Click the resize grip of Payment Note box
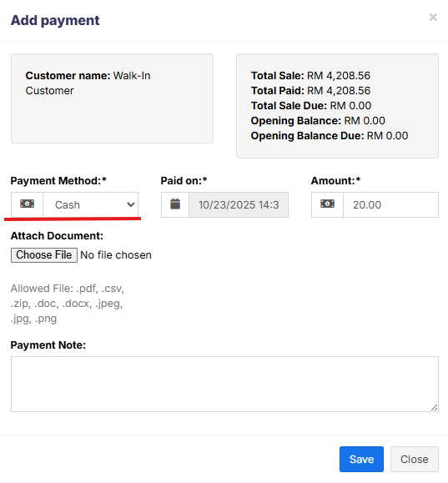 click(x=434, y=408)
